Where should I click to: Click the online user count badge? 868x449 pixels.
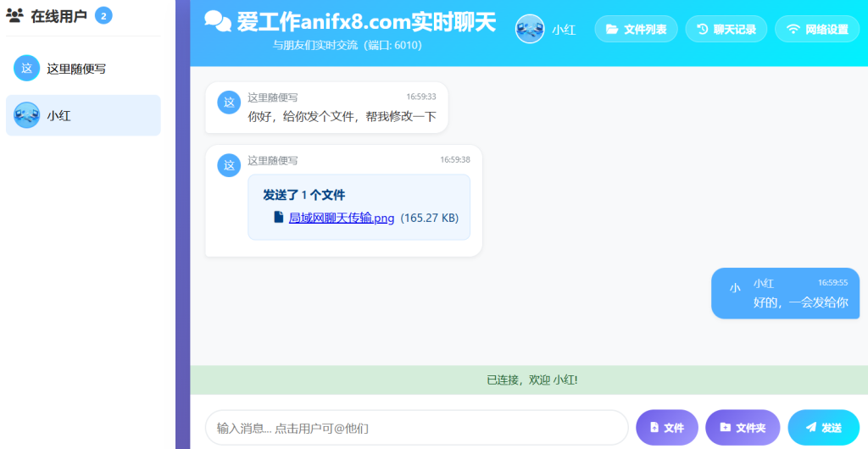click(103, 15)
